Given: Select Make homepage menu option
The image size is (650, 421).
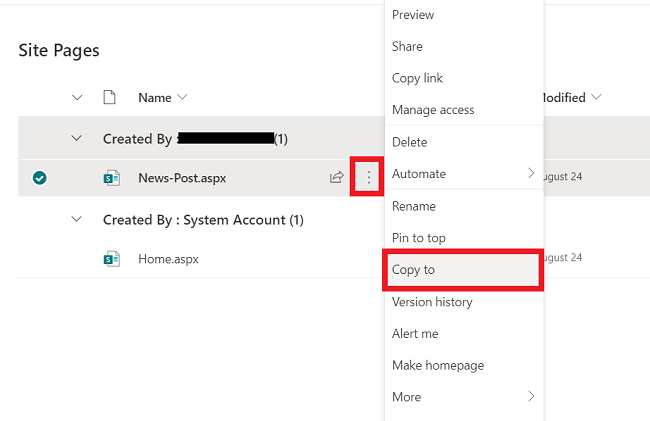Looking at the screenshot, I should 438,366.
